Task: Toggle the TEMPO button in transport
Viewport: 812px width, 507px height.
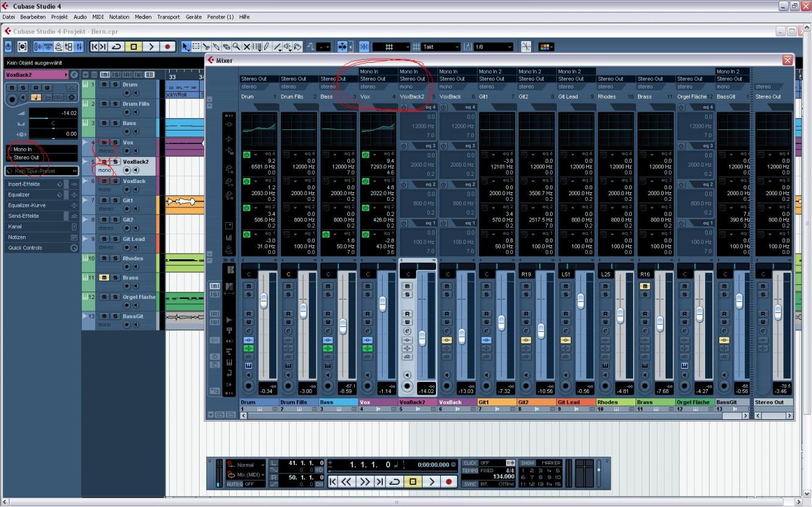Action: pos(469,470)
